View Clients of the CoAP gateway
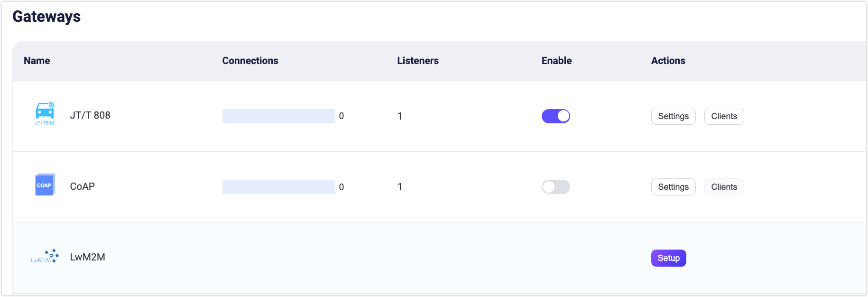Image resolution: width=868 pixels, height=297 pixels. point(724,187)
